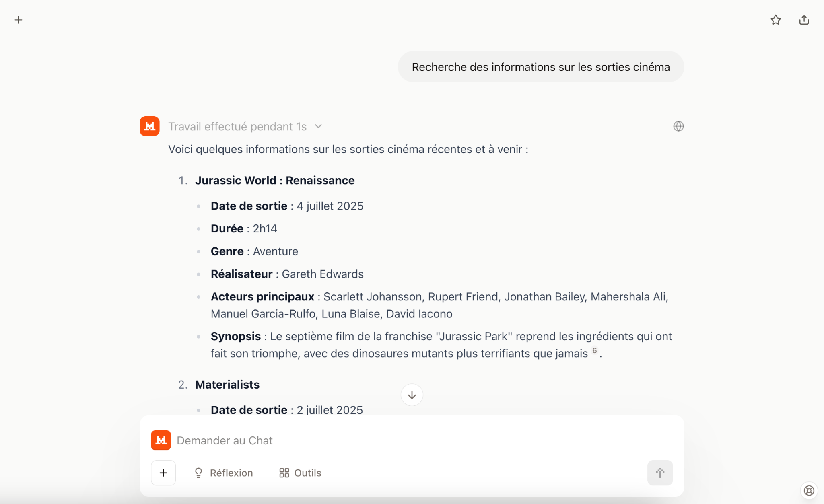Expand the 'Travail effectué pendant 1s' details
This screenshot has width=824, height=504.
[x=245, y=126]
